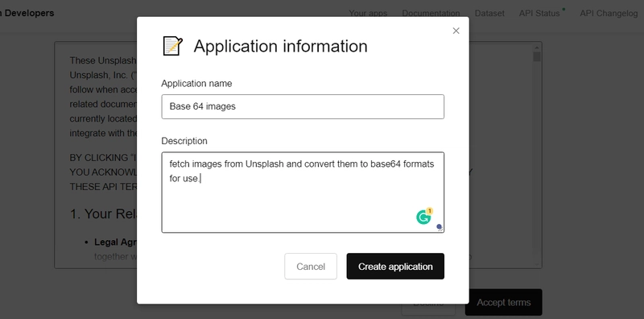
Task: Close the Application information dialog
Action: [x=456, y=31]
